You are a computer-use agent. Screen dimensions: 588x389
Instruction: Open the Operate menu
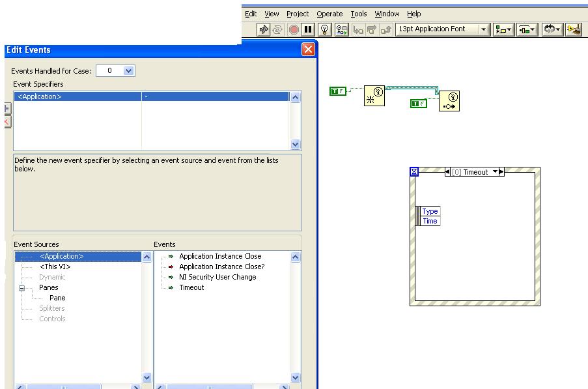[329, 14]
